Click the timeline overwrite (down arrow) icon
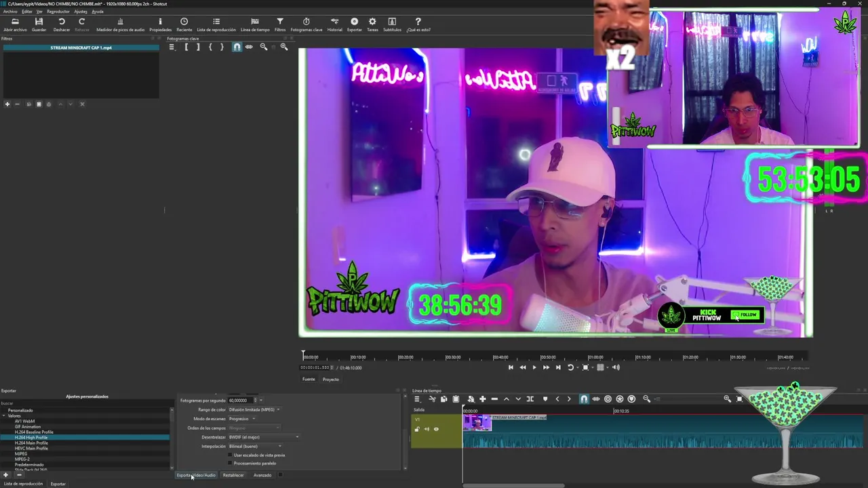Image resolution: width=868 pixels, height=488 pixels. (x=518, y=399)
